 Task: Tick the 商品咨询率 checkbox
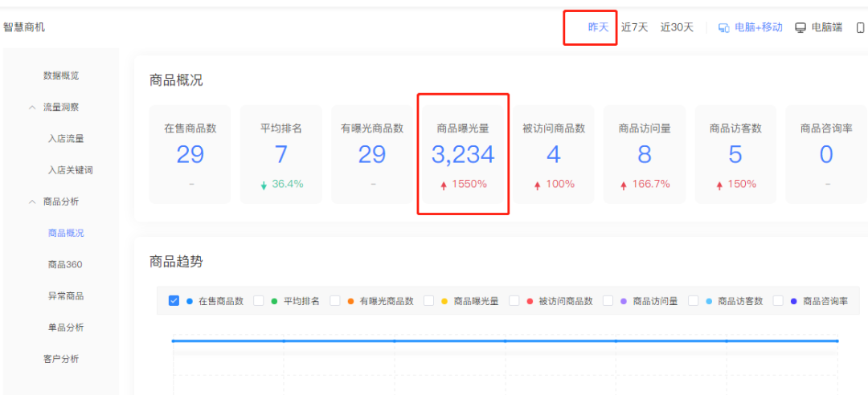click(x=778, y=301)
